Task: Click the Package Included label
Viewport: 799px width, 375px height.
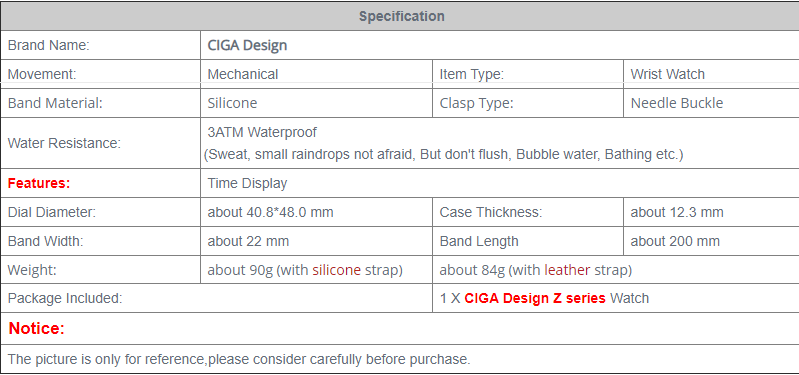Action: coord(65,299)
